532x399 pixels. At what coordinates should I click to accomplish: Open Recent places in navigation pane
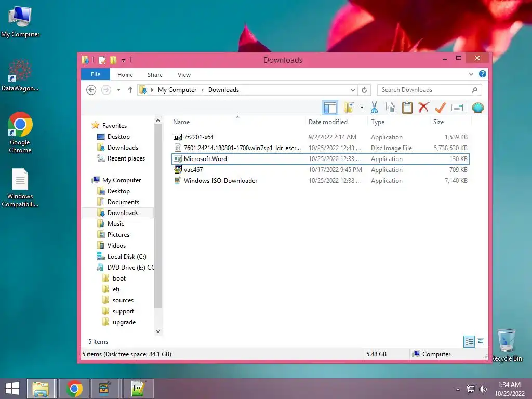click(x=126, y=158)
